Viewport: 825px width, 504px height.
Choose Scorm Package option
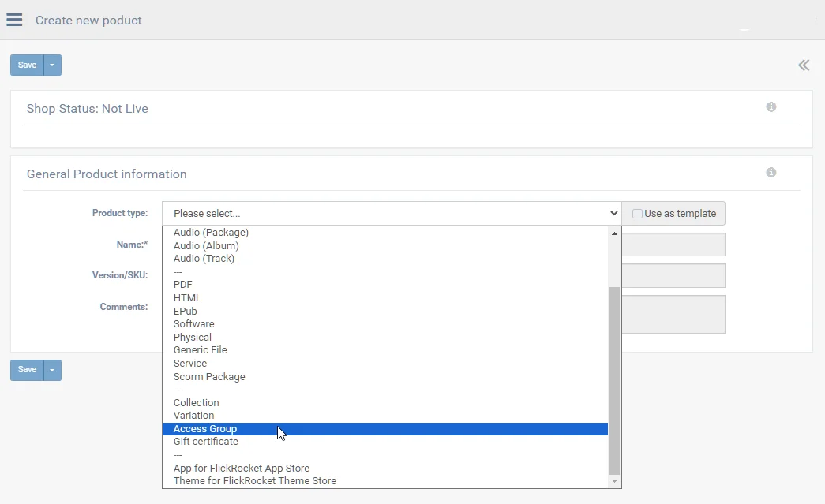(x=385, y=376)
